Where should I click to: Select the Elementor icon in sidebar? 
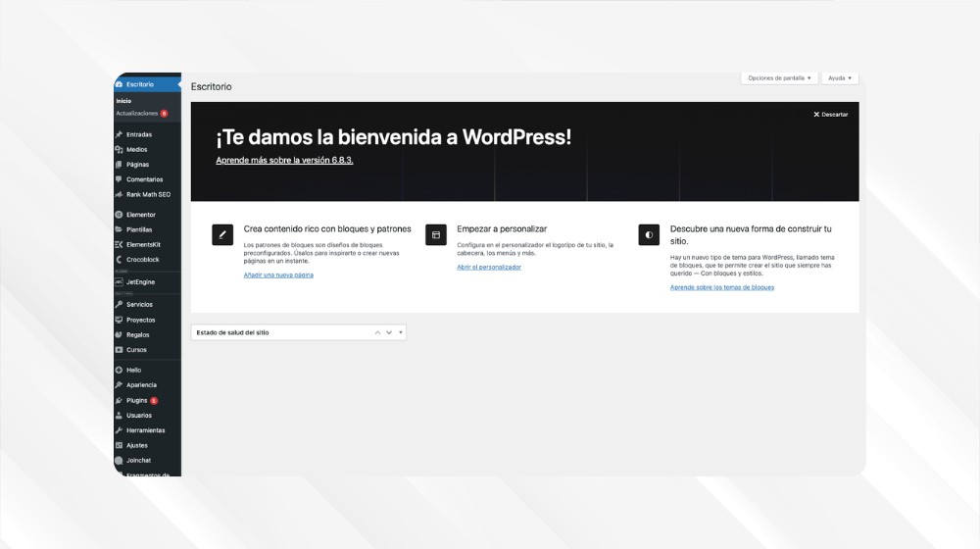[x=119, y=215]
